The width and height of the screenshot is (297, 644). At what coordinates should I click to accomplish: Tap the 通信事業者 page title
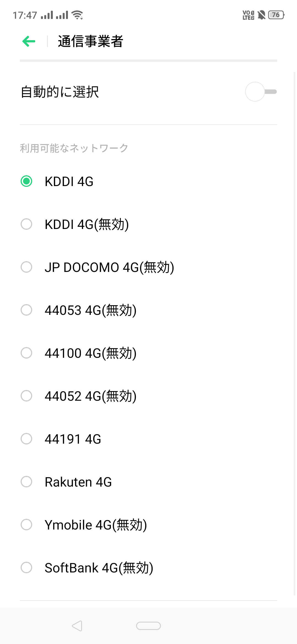click(90, 42)
